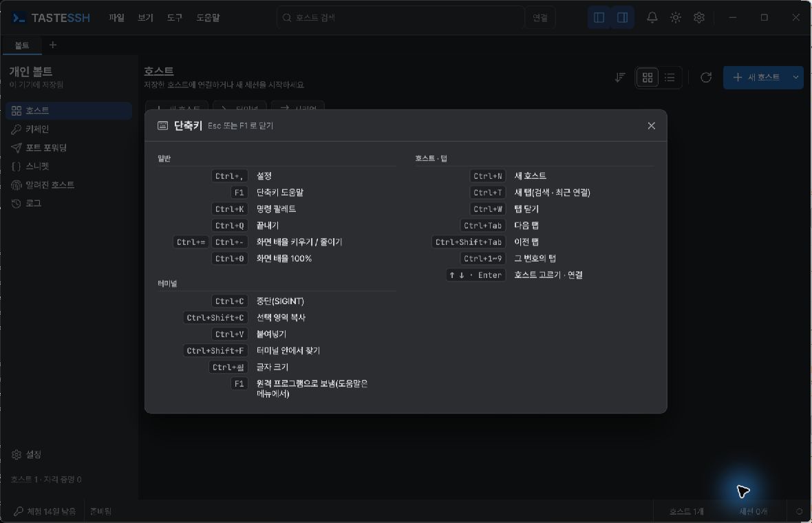Image resolution: width=812 pixels, height=523 pixels.
Task: Click the history icon beside 로그
Action: 17,204
